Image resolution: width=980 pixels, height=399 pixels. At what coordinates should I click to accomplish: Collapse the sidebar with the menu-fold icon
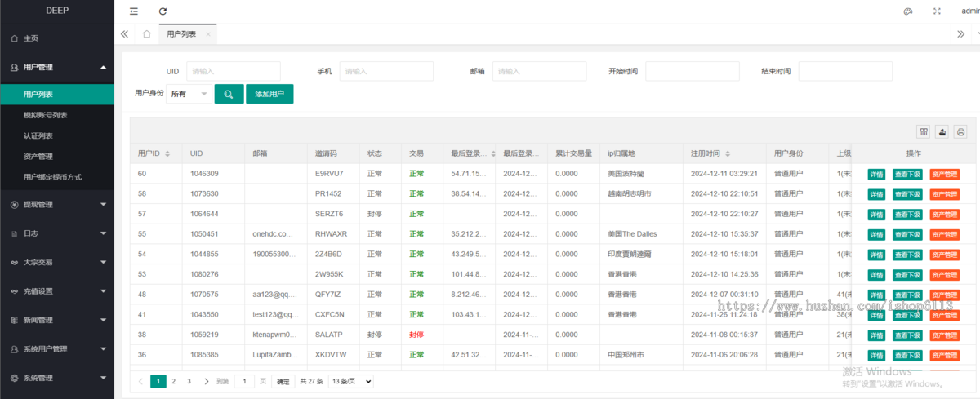[134, 11]
